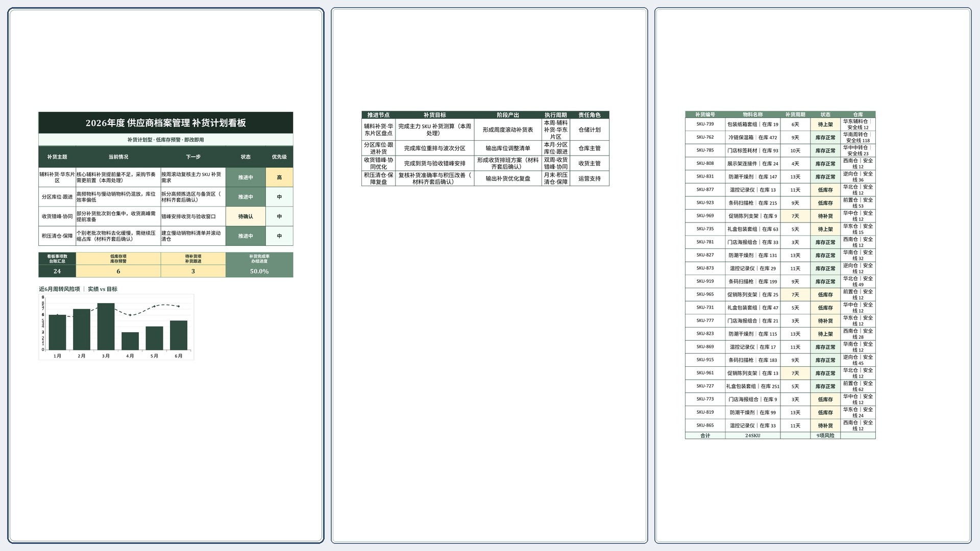Select the "24SKU" total cell

coord(753,436)
